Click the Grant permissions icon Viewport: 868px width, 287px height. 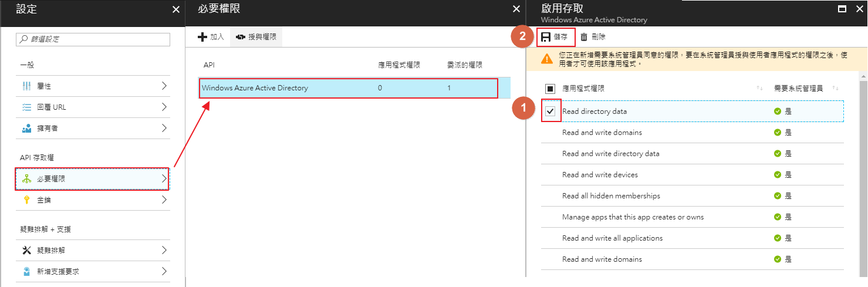pyautogui.click(x=241, y=37)
